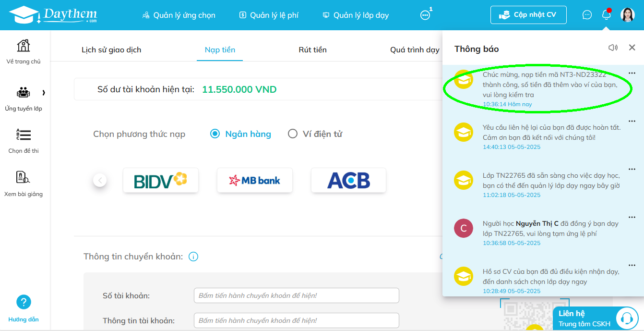
Task: Open Quản lý lệ phí menu
Action: [x=269, y=15]
